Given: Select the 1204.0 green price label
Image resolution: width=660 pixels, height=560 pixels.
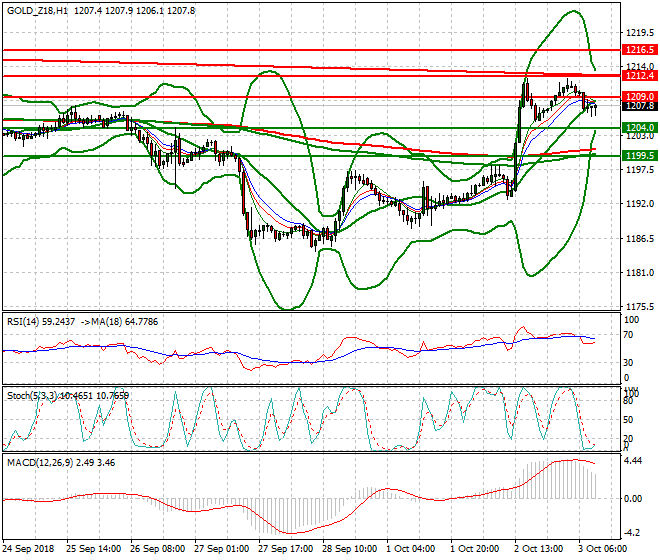Looking at the screenshot, I should pyautogui.click(x=639, y=128).
